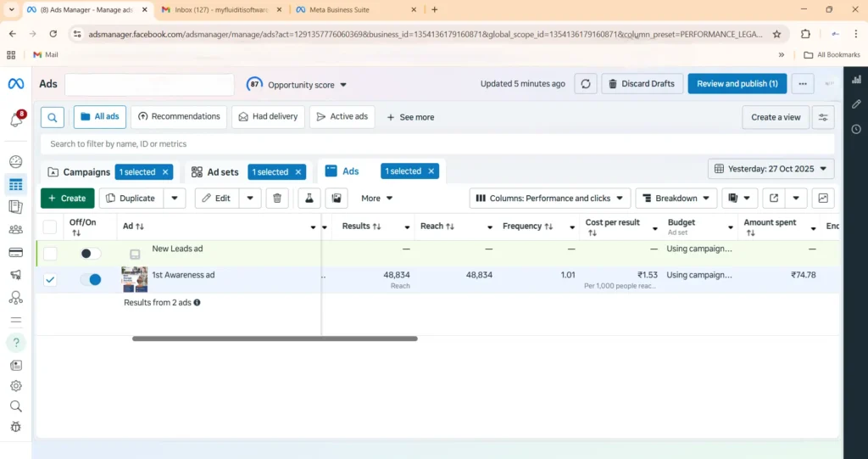
Task: Clear the Ads 1 selected chip
Action: pos(431,171)
